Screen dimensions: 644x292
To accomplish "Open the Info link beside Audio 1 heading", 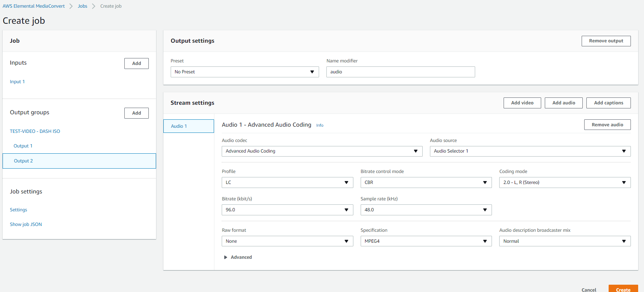I will (319, 125).
